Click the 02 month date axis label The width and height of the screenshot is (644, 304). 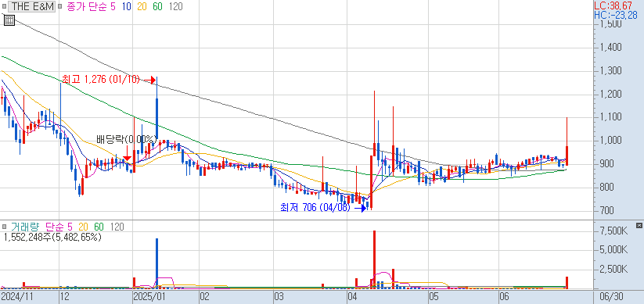tap(205, 296)
